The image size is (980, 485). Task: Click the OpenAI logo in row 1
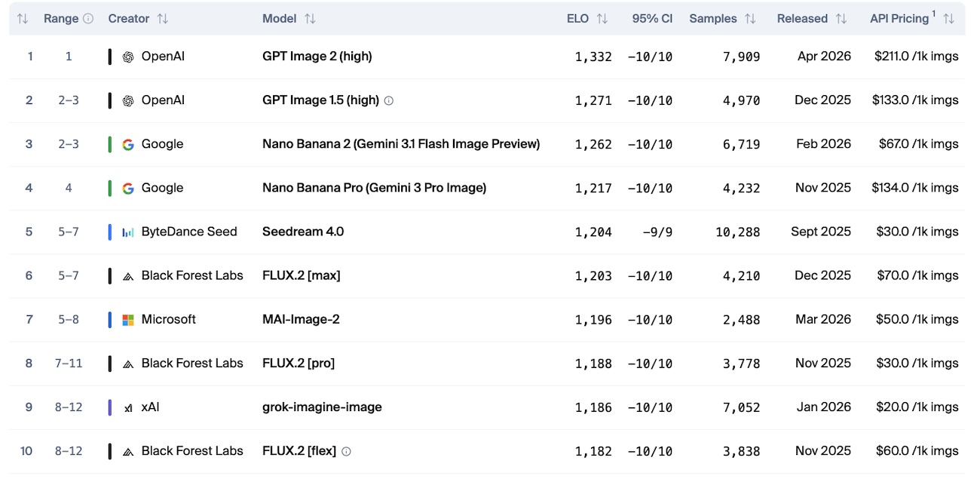[x=128, y=57]
